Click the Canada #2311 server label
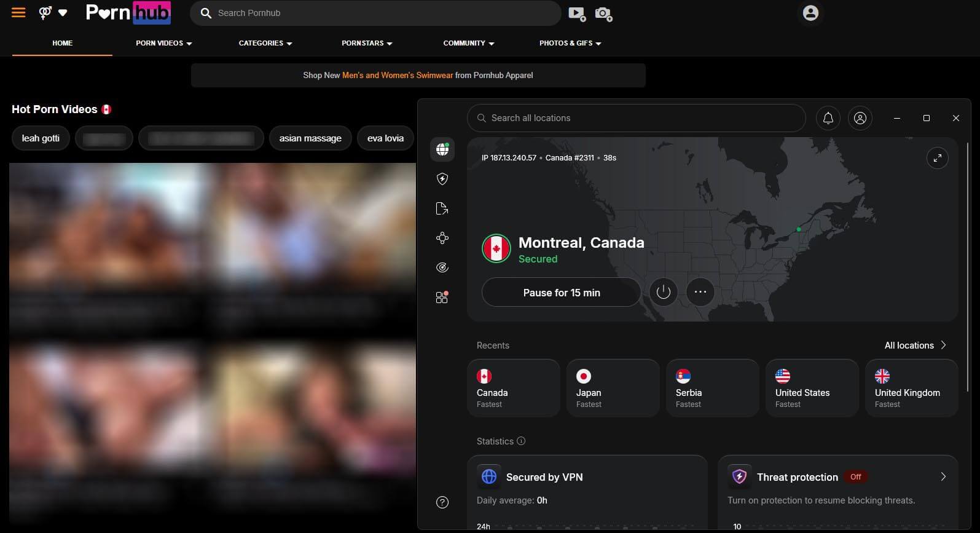Viewport: 980px width, 533px height. click(x=570, y=158)
